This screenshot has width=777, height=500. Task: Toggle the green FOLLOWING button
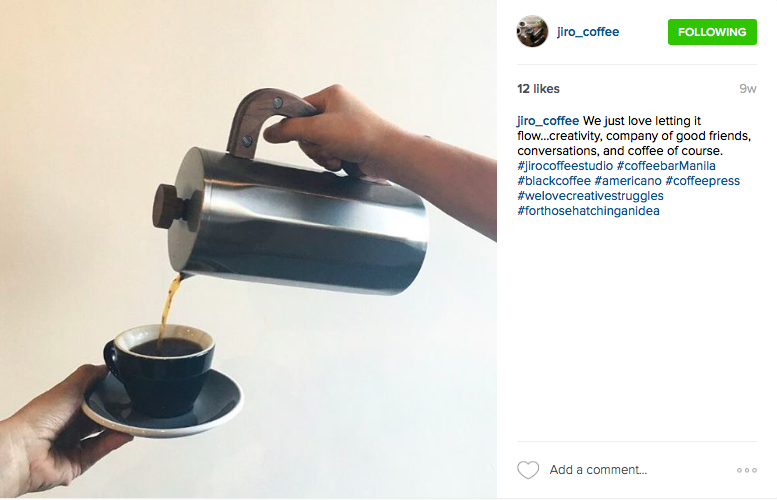(x=712, y=32)
